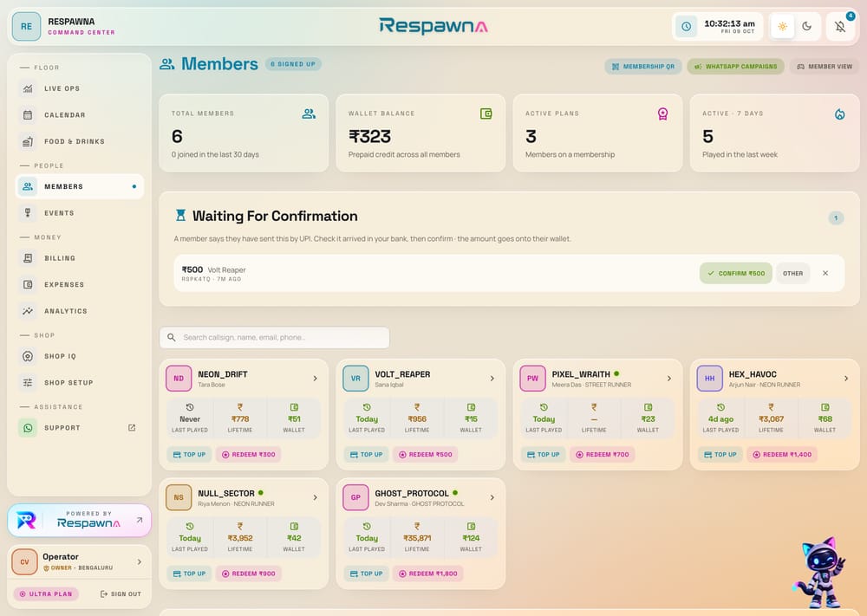This screenshot has width=867, height=616.
Task: Open Operator account chevron
Action: tap(140, 562)
